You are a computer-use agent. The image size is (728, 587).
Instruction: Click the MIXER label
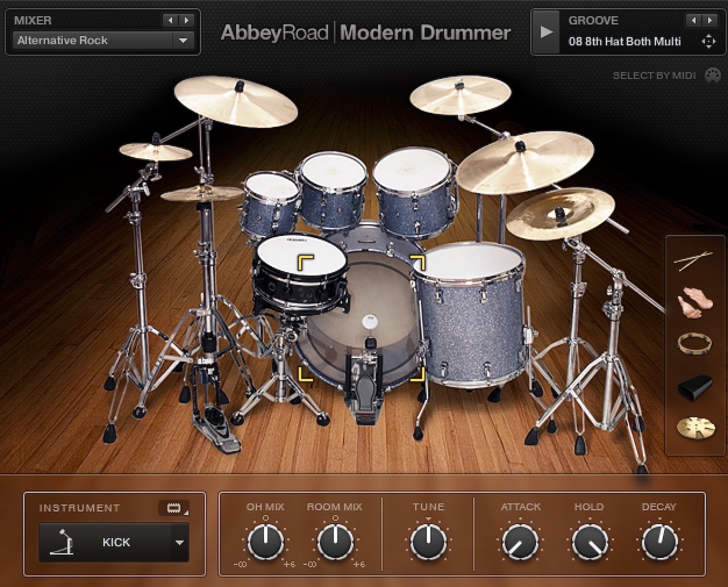pos(33,21)
